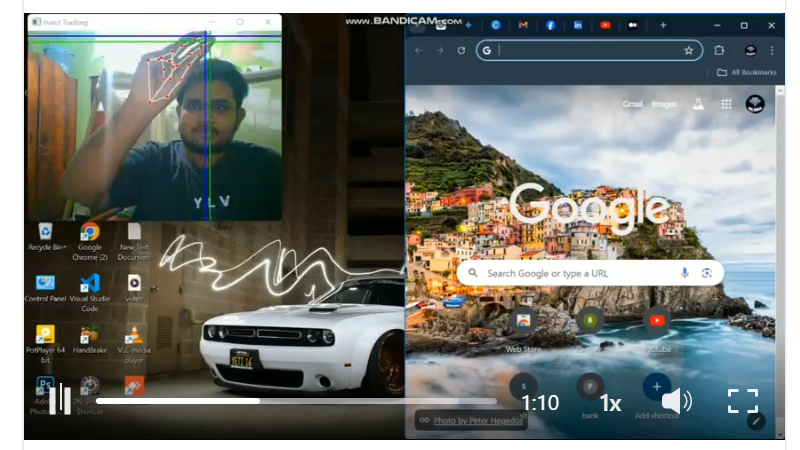The width and height of the screenshot is (800, 450).
Task: Select the video file desktop icon
Action: pyautogui.click(x=134, y=288)
